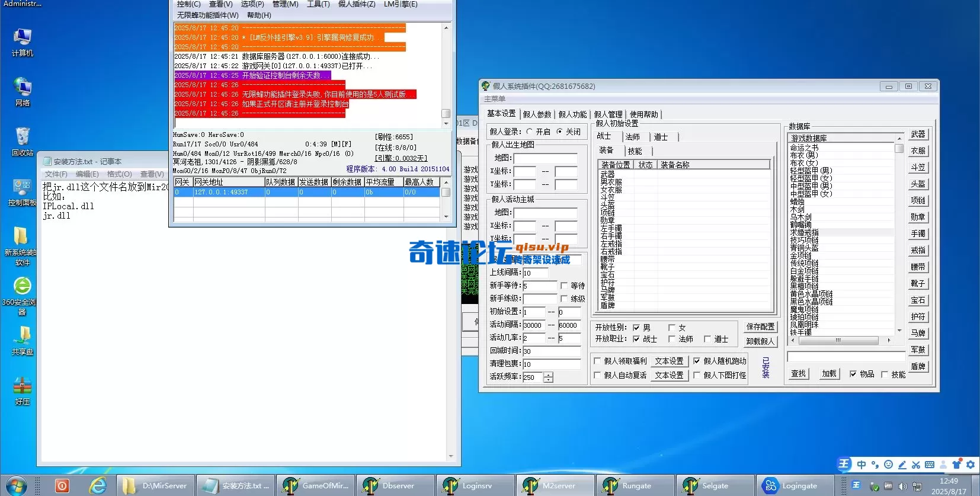This screenshot has height=496, width=980.
Task: Open the 网络 desktop icon
Action: 22,92
